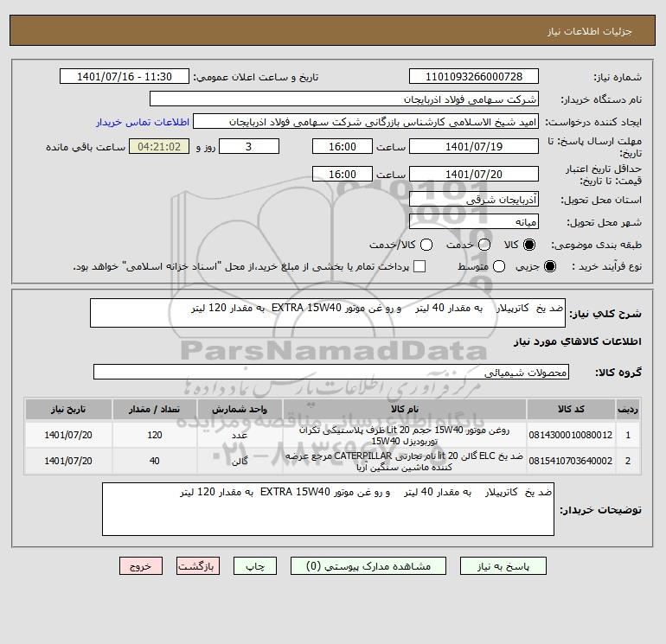This screenshot has height=644, width=666.
Task: Click the بازگشت back button
Action: coord(198,566)
